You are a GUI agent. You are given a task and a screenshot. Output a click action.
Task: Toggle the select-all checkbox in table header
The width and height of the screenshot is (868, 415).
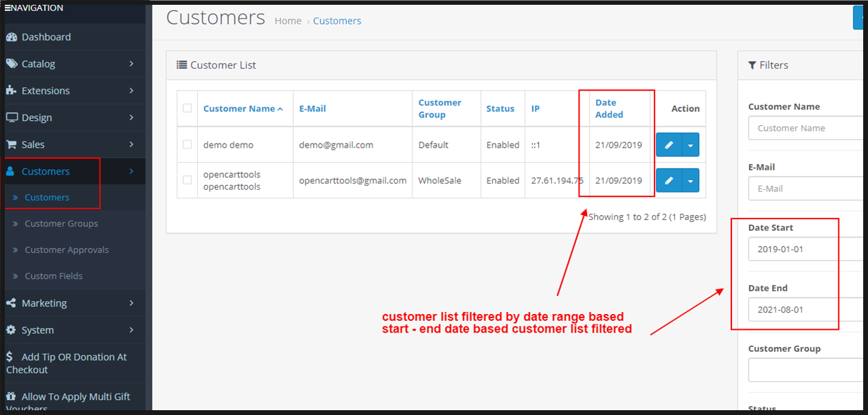tap(187, 109)
